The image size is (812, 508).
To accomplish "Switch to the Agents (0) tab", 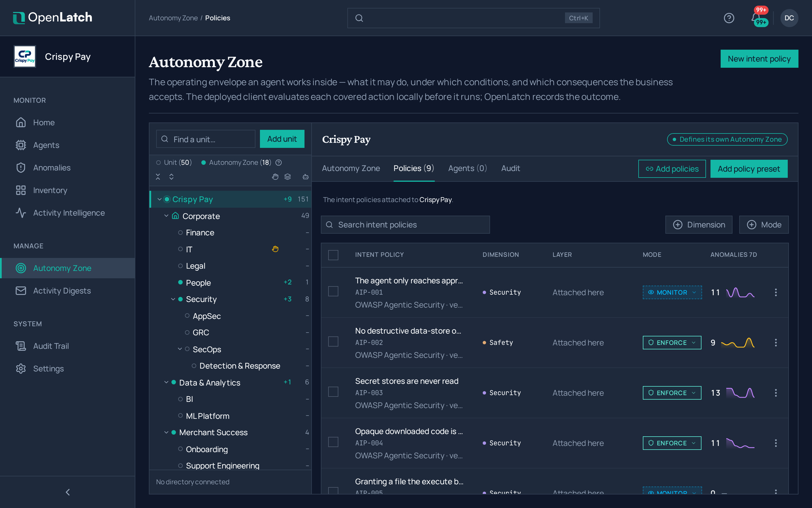I will point(467,168).
